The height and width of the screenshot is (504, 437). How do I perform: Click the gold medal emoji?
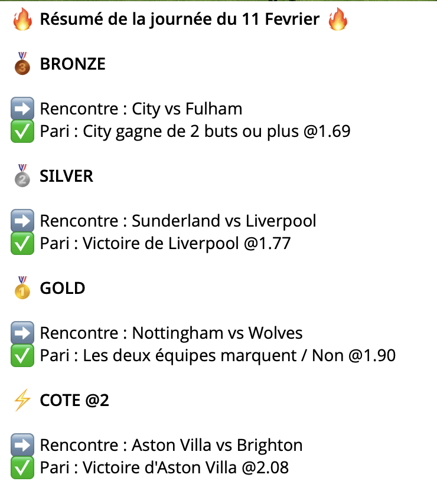coord(22,288)
